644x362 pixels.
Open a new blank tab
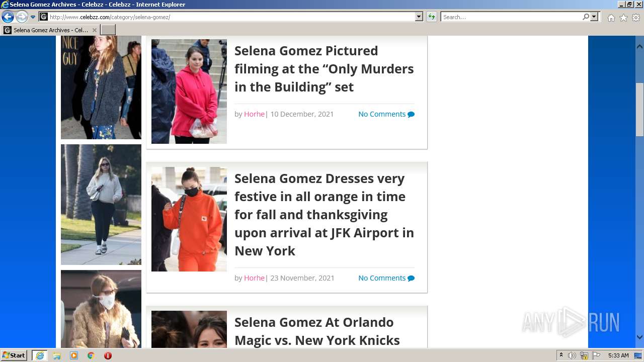point(108,30)
